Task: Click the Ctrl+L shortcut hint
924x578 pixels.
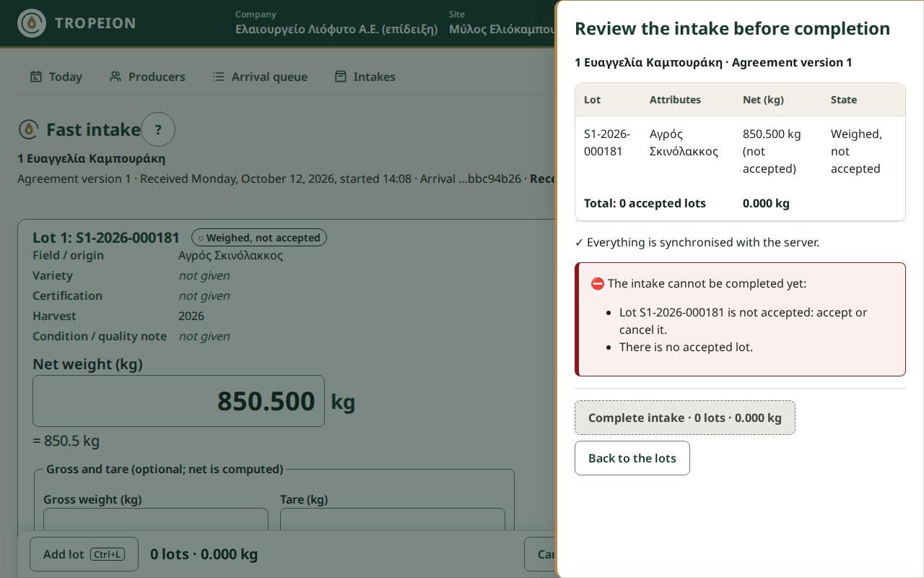Action: [x=108, y=554]
